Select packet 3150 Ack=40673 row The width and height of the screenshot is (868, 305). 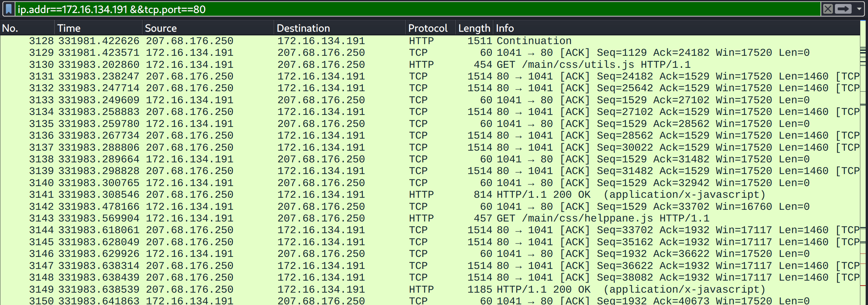pos(430,300)
